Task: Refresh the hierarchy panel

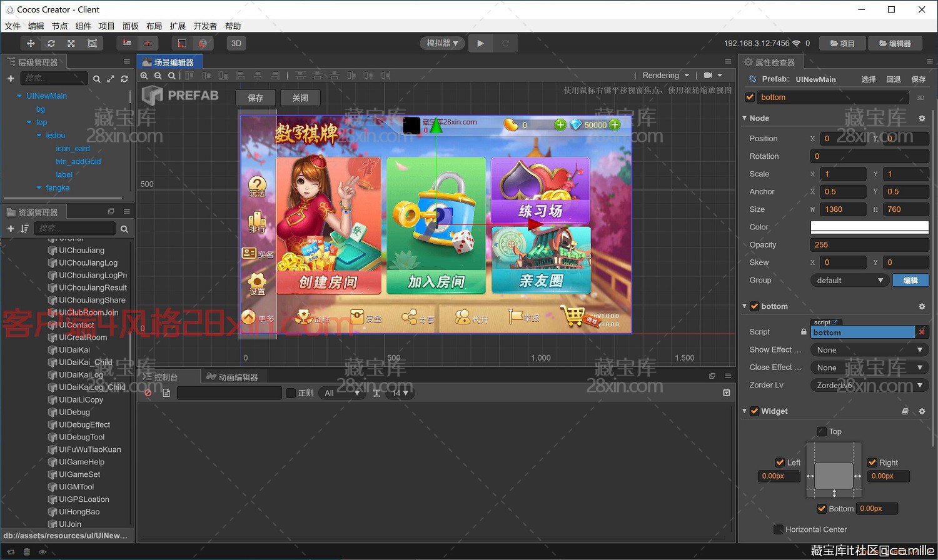Action: (124, 79)
